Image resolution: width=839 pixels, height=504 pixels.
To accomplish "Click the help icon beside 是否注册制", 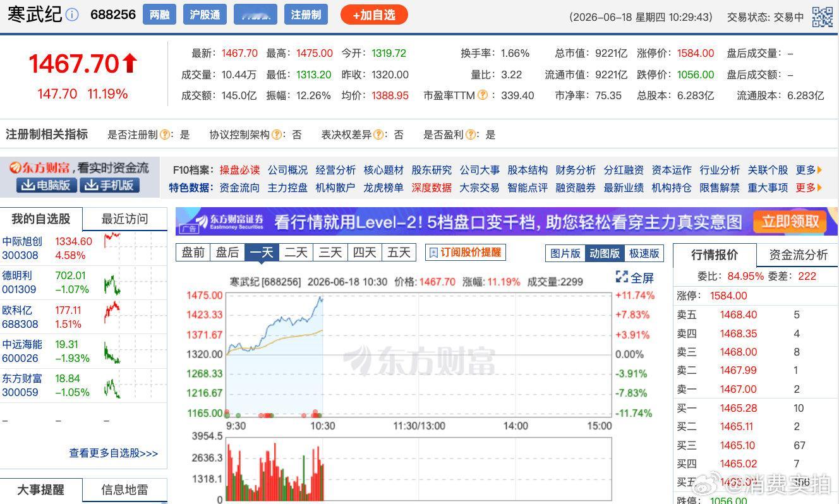I will [x=166, y=135].
